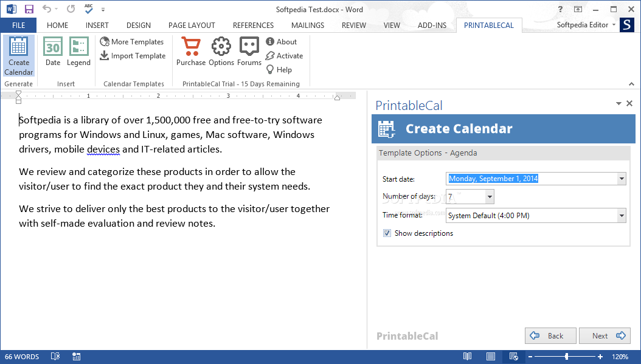Open the About info
The width and height of the screenshot is (641, 364).
coord(281,42)
